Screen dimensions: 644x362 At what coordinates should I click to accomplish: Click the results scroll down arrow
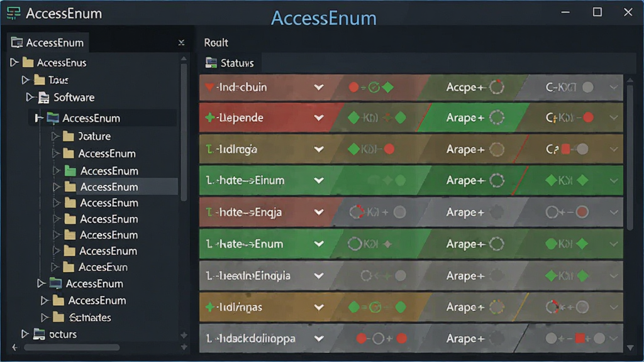[x=630, y=348]
